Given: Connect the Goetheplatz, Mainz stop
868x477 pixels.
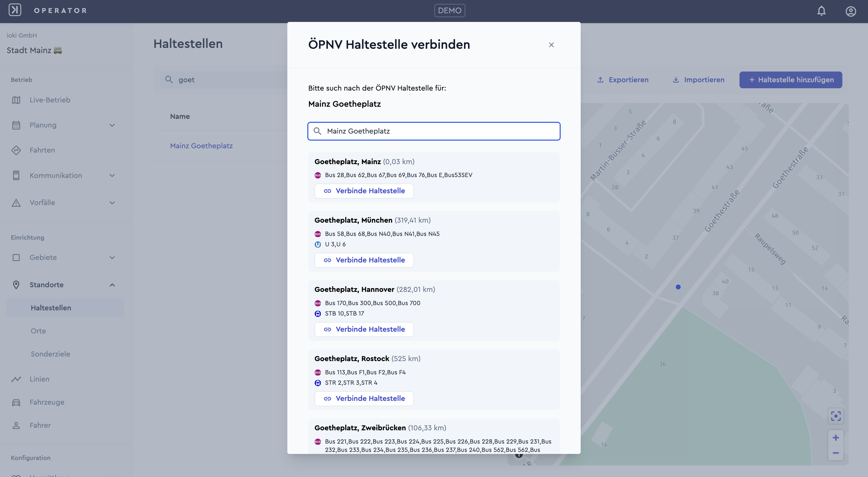Looking at the screenshot, I should click(x=364, y=191).
